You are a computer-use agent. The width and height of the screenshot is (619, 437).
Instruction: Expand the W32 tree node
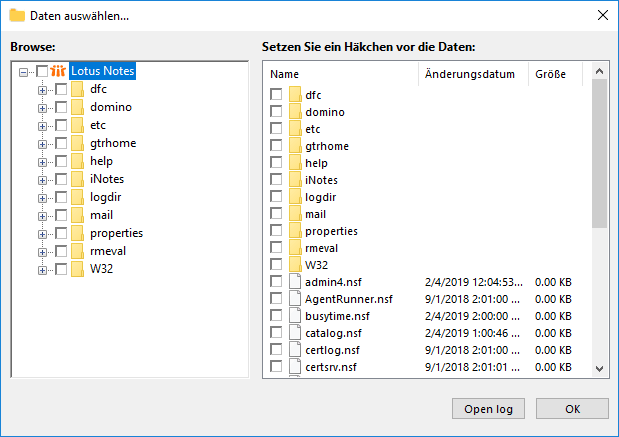click(x=42, y=270)
